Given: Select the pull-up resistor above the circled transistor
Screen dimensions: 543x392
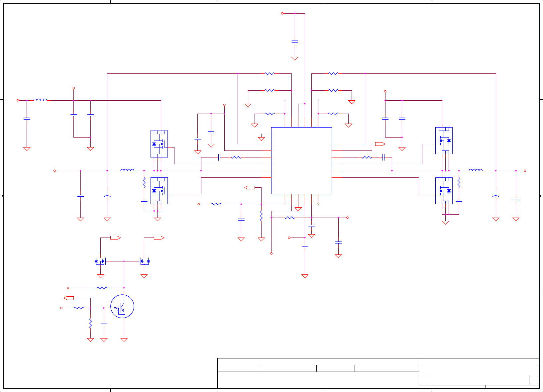Looking at the screenshot, I should tap(102, 288).
